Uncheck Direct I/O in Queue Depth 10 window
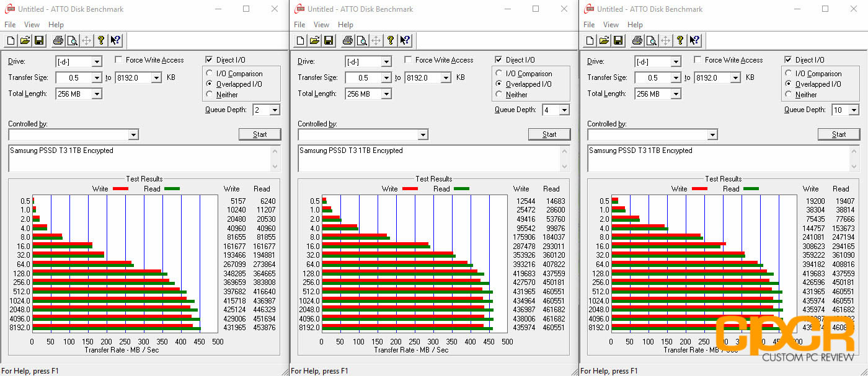The image size is (868, 376). 788,60
